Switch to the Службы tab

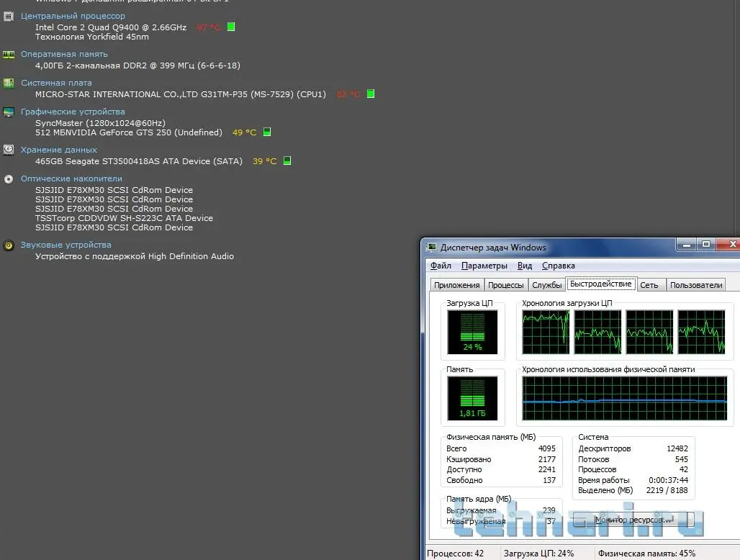point(546,285)
